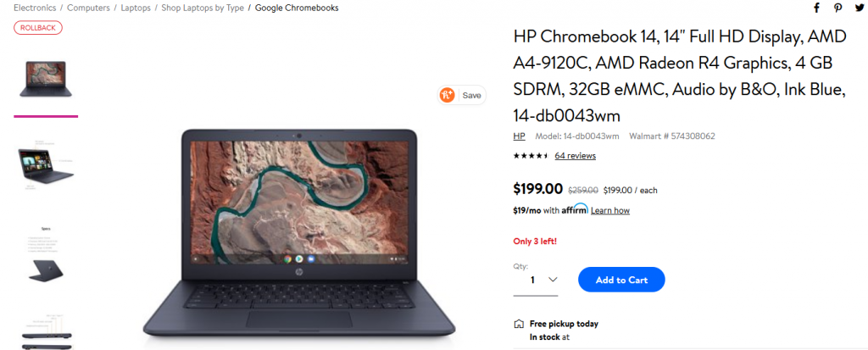868x350 pixels.
Task: Share product on Facebook icon
Action: 816,8
